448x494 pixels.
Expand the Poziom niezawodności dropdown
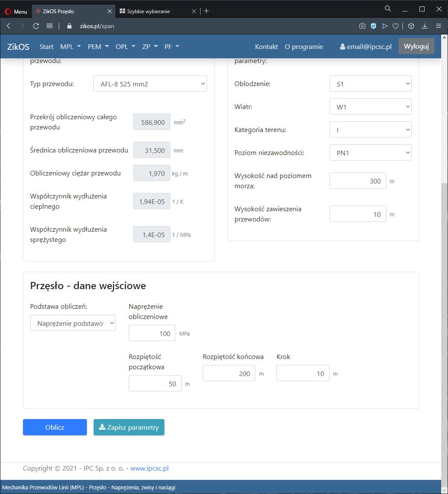[370, 153]
